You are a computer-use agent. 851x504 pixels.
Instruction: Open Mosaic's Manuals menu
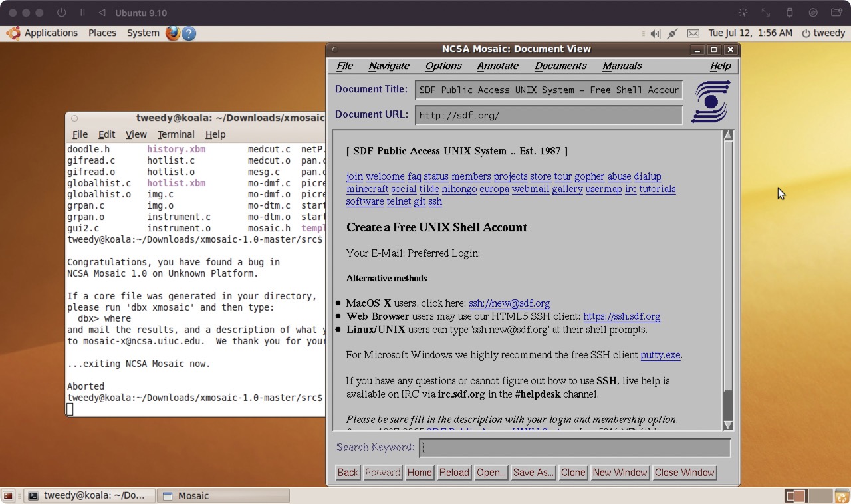[622, 66]
